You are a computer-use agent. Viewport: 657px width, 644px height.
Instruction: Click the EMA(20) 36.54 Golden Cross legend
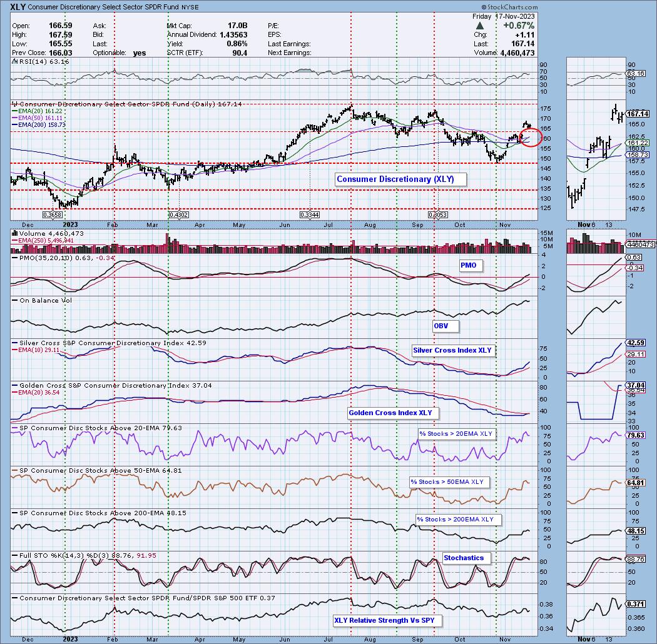point(35,393)
